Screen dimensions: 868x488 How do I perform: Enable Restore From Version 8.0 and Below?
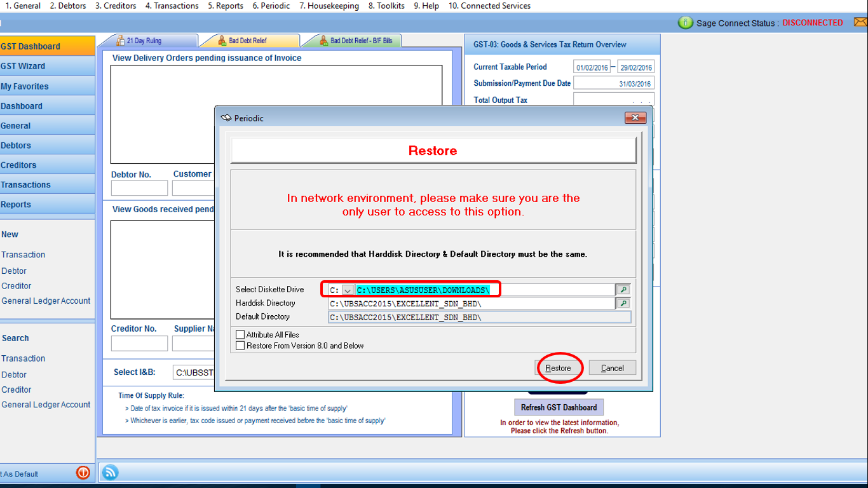(x=240, y=346)
